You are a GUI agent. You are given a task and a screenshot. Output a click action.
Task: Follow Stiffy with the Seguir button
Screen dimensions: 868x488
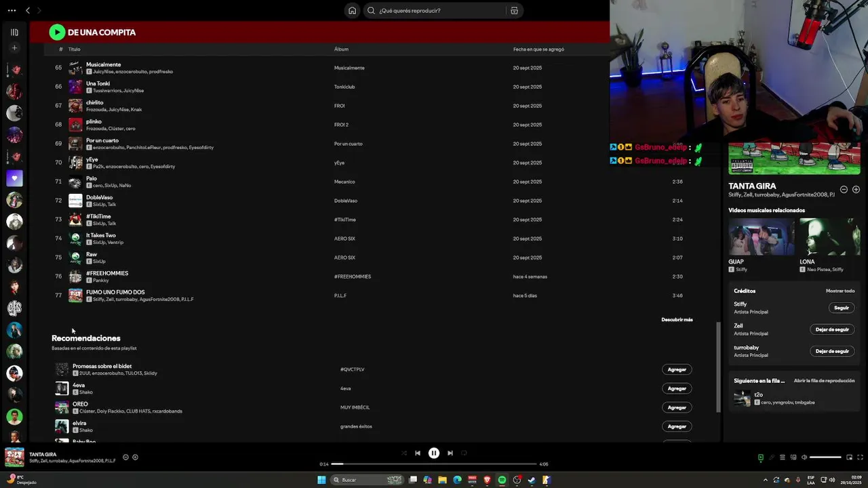pyautogui.click(x=841, y=308)
